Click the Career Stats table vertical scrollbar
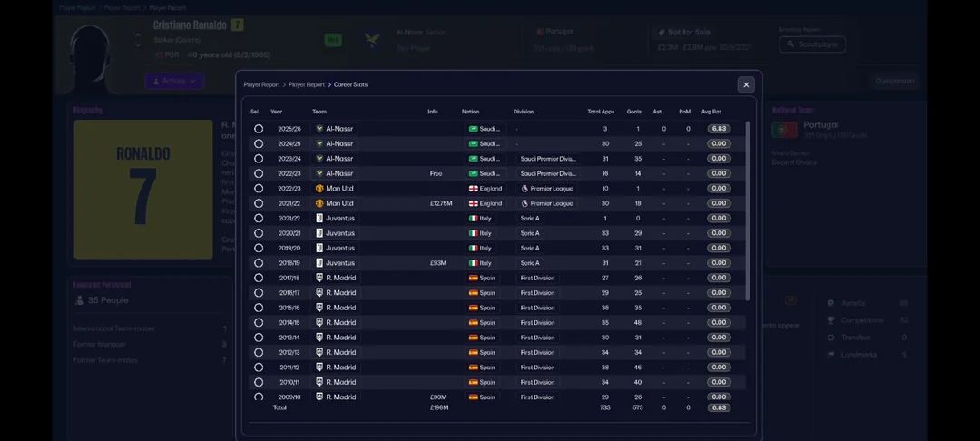 point(748,211)
